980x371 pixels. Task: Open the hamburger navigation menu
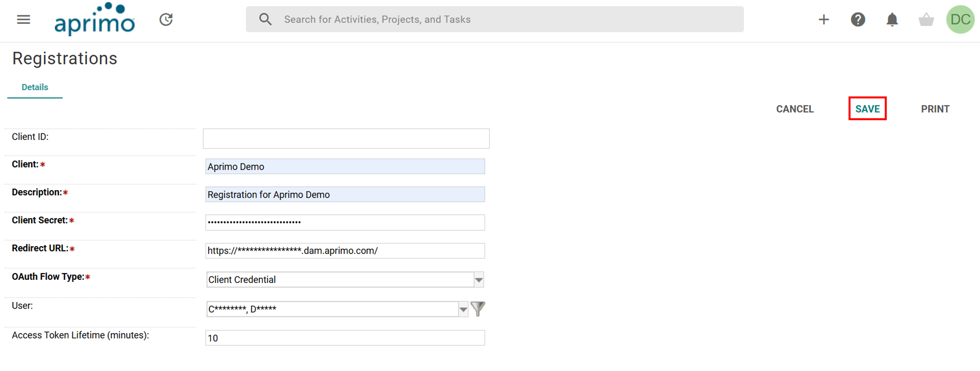[23, 19]
